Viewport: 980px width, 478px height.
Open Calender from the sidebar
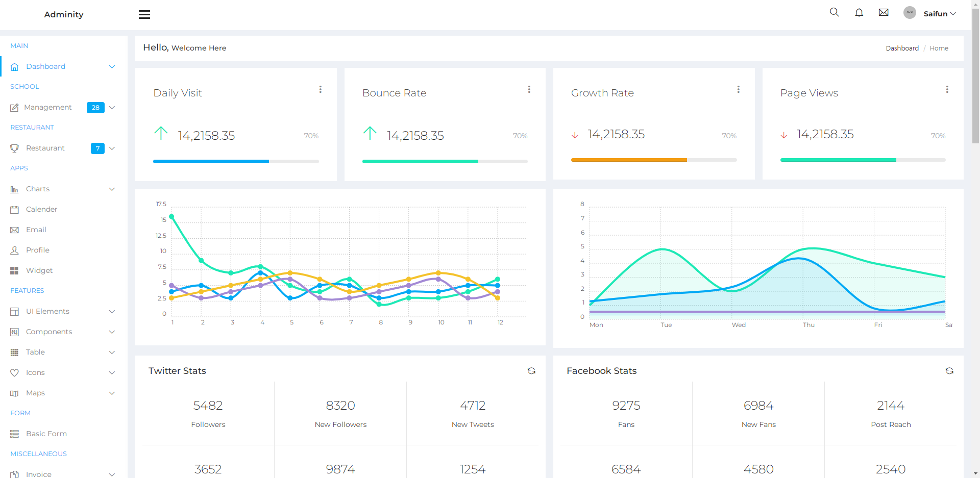(41, 209)
